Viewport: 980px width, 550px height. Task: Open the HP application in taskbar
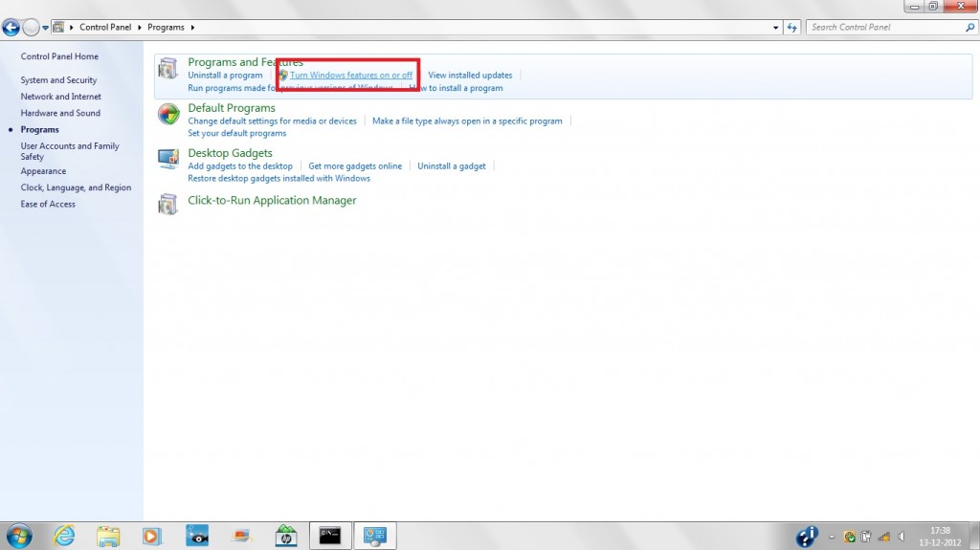tap(285, 535)
